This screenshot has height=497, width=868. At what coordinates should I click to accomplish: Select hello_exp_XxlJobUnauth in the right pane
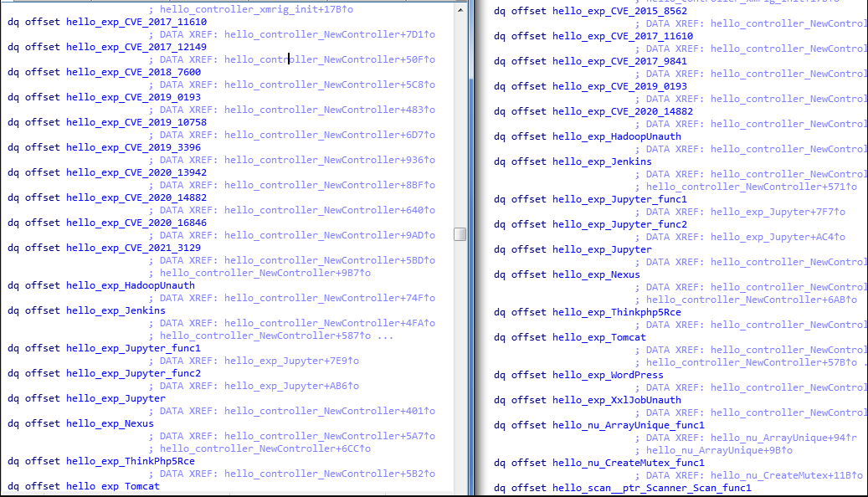point(617,400)
